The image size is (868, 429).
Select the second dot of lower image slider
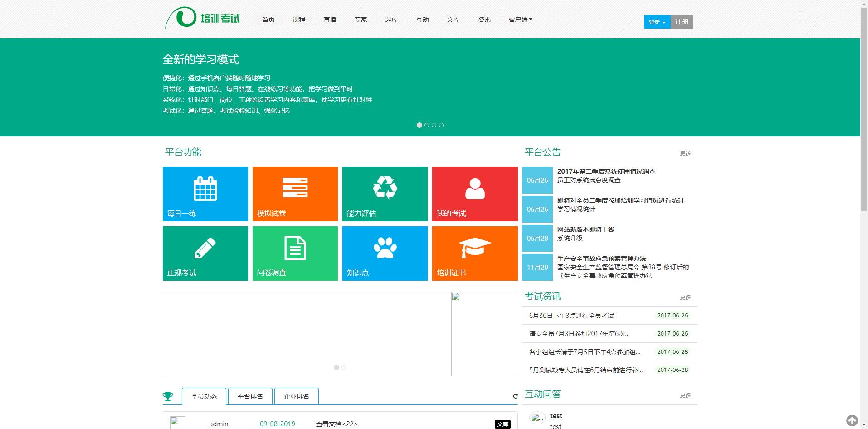click(344, 367)
